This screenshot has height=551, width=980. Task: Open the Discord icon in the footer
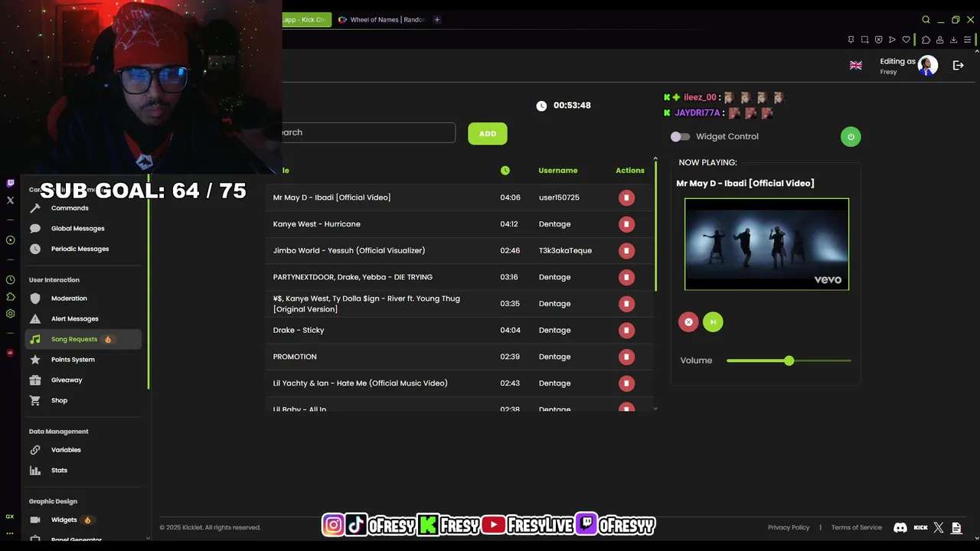(x=900, y=527)
